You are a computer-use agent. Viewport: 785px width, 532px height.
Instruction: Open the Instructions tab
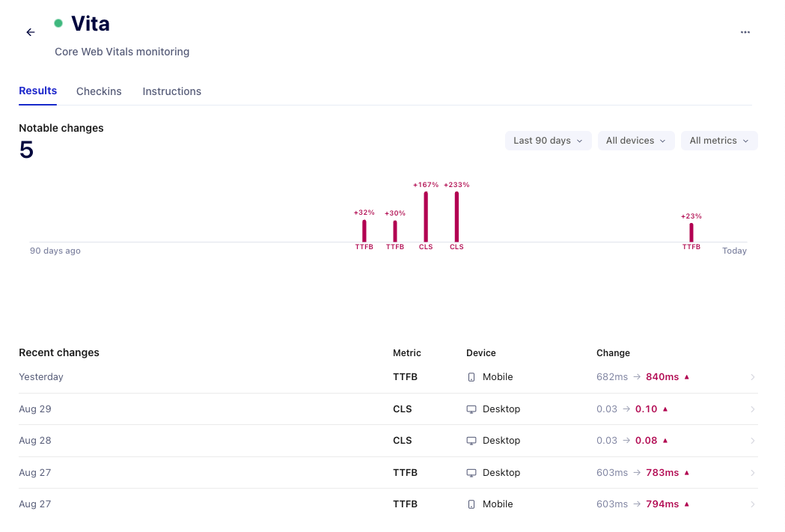point(171,91)
